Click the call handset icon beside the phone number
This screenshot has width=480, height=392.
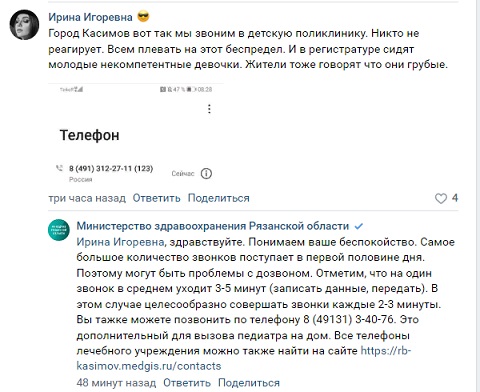pos(59,168)
